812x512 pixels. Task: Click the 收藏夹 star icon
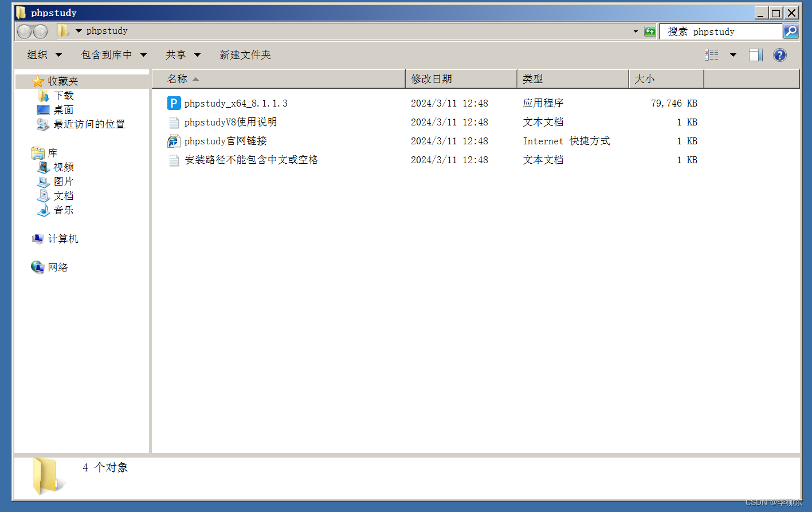point(38,81)
